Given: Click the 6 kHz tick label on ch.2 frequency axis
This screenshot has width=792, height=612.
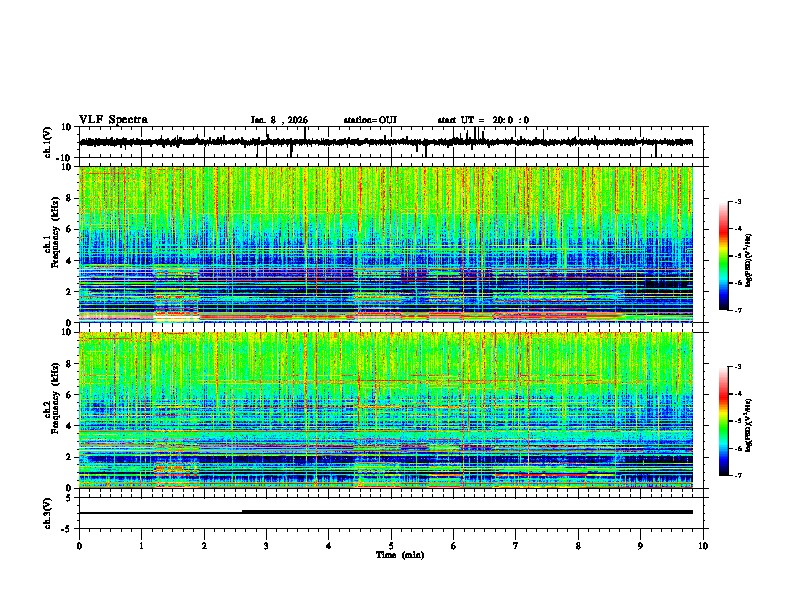Looking at the screenshot, I should coord(69,395).
